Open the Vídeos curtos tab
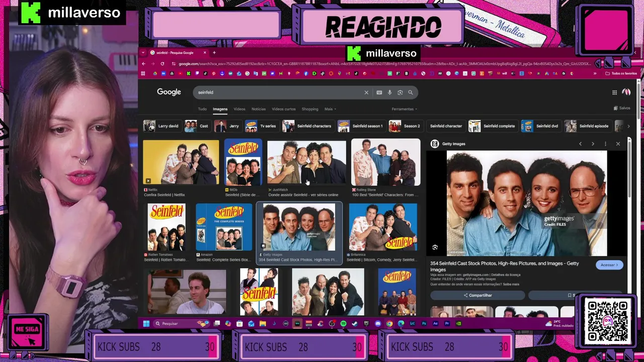The image size is (644, 362). (284, 109)
